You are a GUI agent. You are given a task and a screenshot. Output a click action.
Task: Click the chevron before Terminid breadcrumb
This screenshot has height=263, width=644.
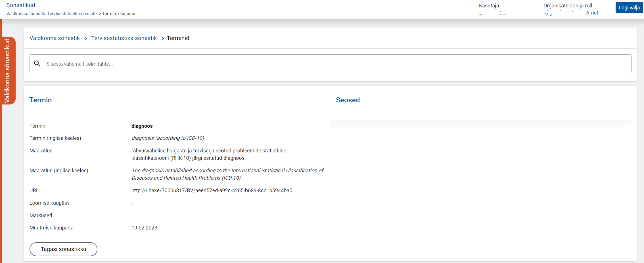tap(162, 38)
